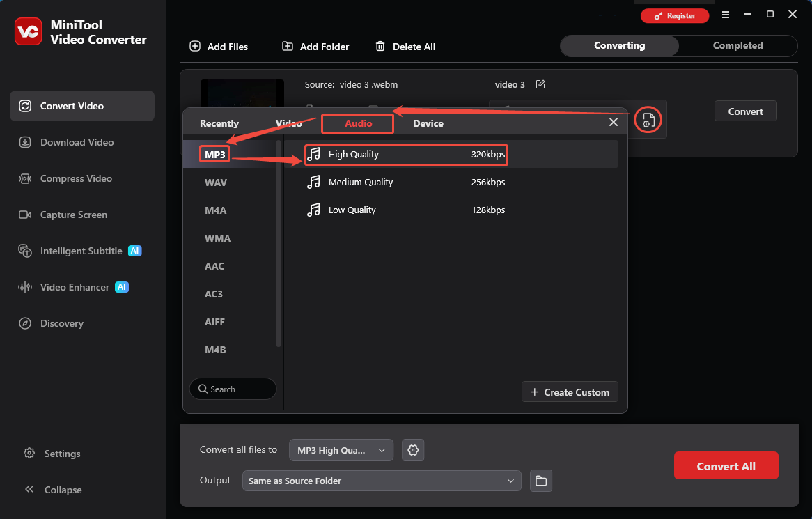Click the music note icon beside High Quality
The width and height of the screenshot is (812, 519).
click(x=314, y=154)
